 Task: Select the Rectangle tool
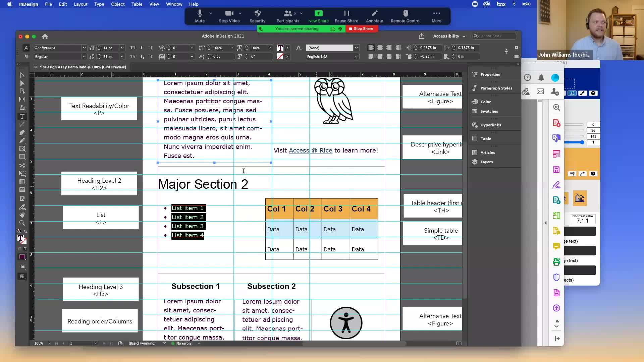tap(22, 157)
